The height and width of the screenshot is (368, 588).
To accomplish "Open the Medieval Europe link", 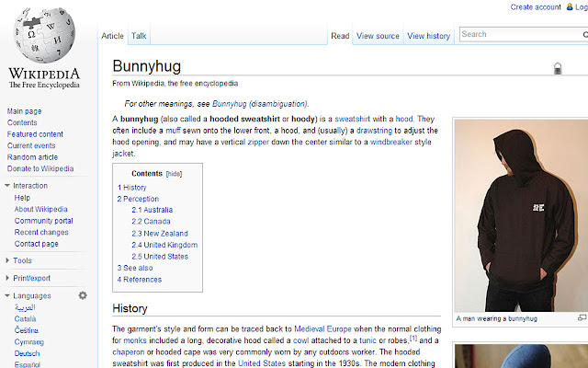I will pyautogui.click(x=322, y=329).
